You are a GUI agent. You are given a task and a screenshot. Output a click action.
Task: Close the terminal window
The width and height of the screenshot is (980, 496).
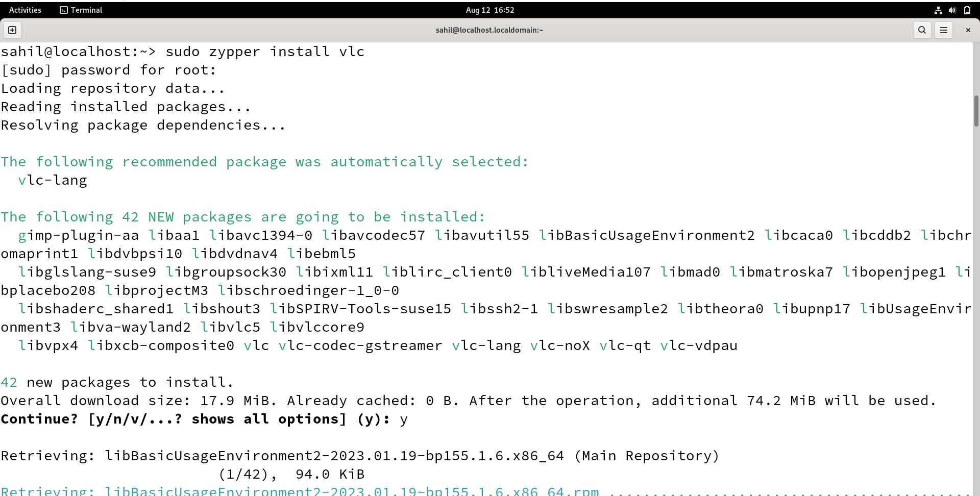point(967,30)
